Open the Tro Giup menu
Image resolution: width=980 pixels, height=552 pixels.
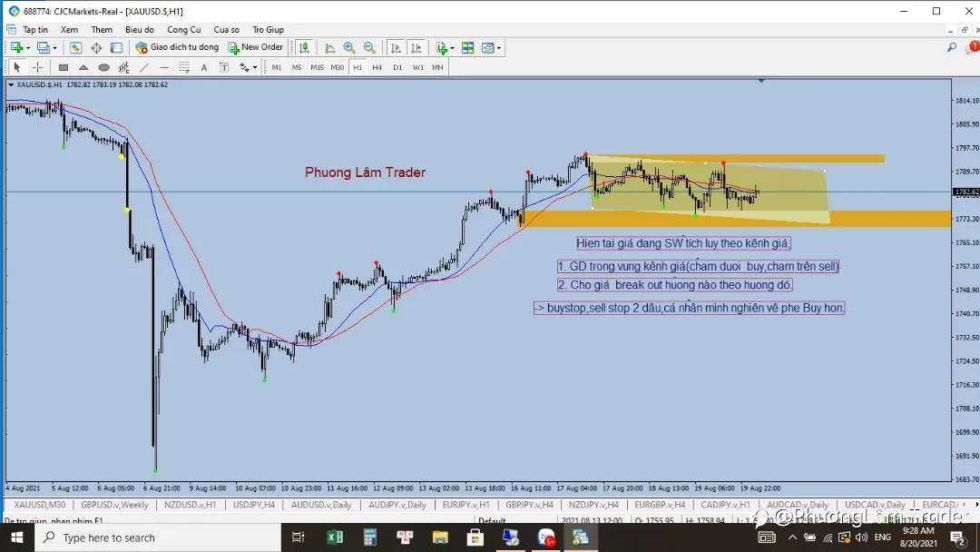coord(268,29)
